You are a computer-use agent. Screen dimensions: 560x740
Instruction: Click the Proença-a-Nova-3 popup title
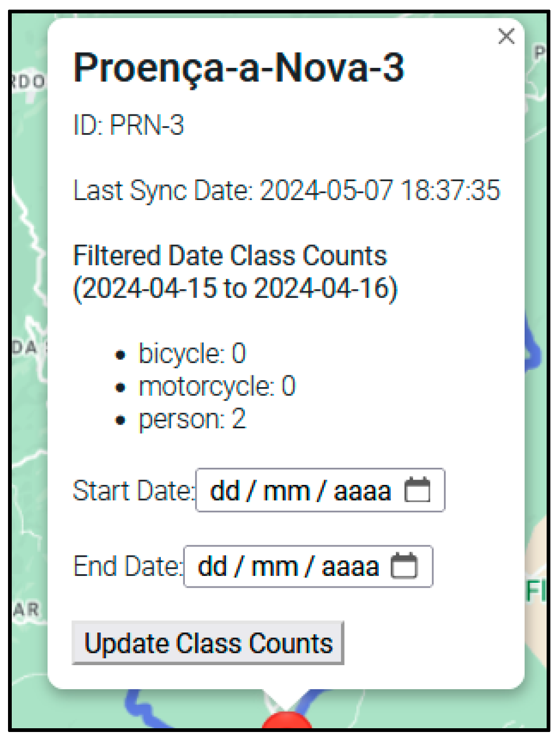[239, 68]
